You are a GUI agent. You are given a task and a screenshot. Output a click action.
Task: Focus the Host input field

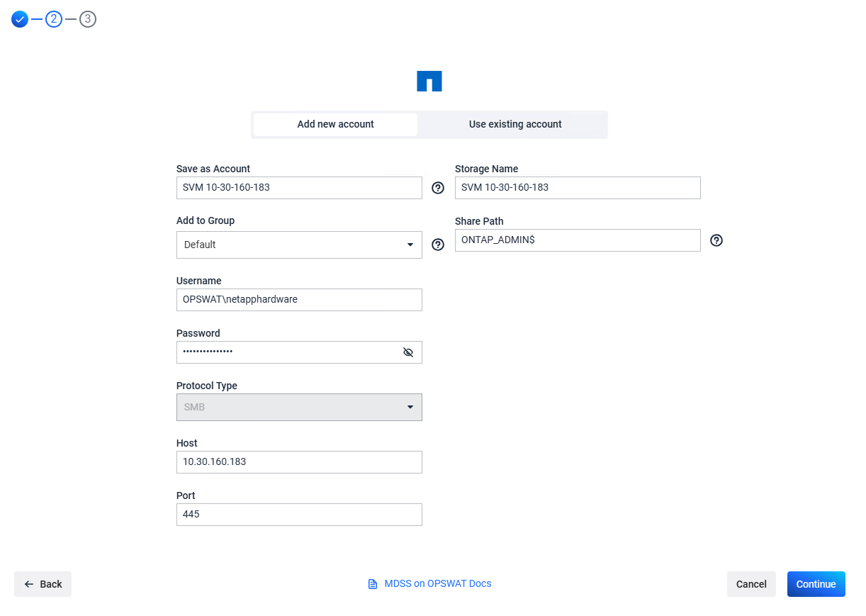(299, 462)
